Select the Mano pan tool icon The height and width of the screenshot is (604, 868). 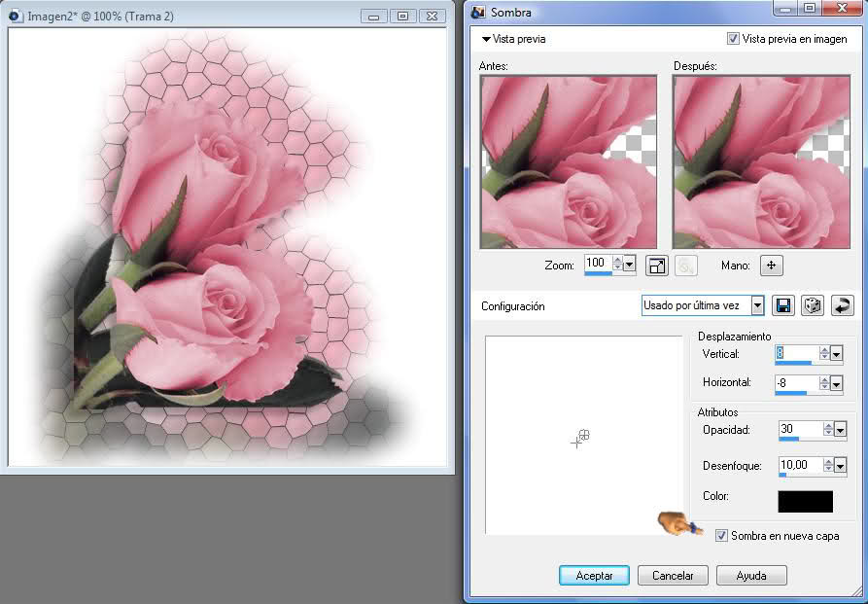click(x=771, y=266)
